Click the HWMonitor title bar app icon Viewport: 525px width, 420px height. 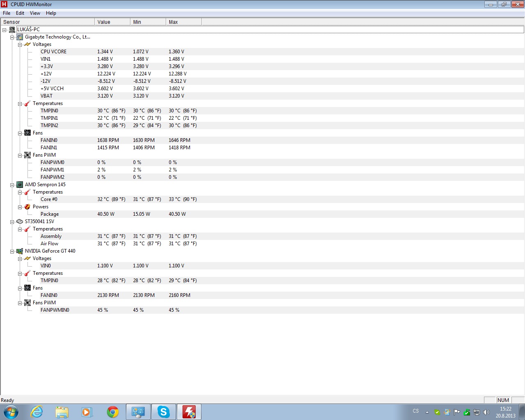point(5,5)
